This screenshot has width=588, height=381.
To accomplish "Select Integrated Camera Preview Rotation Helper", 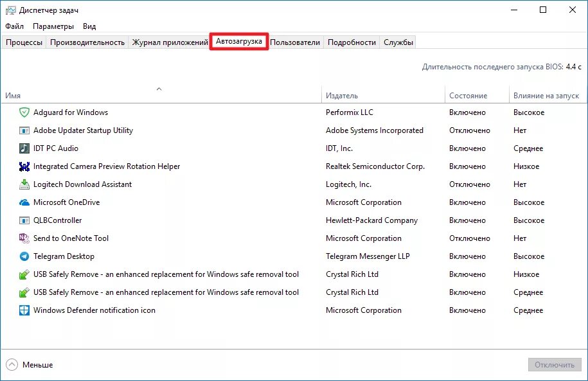I will (107, 166).
